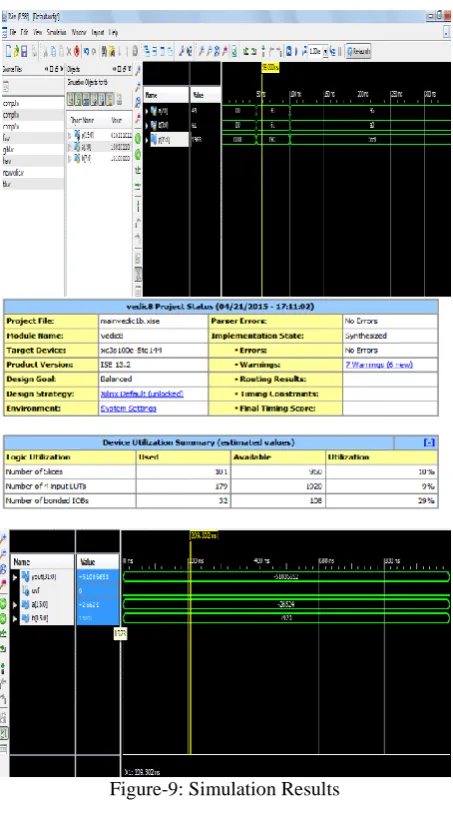Click the Relaunch button
Image resolution: width=453 pixels, height=819 pixels.
358,51
